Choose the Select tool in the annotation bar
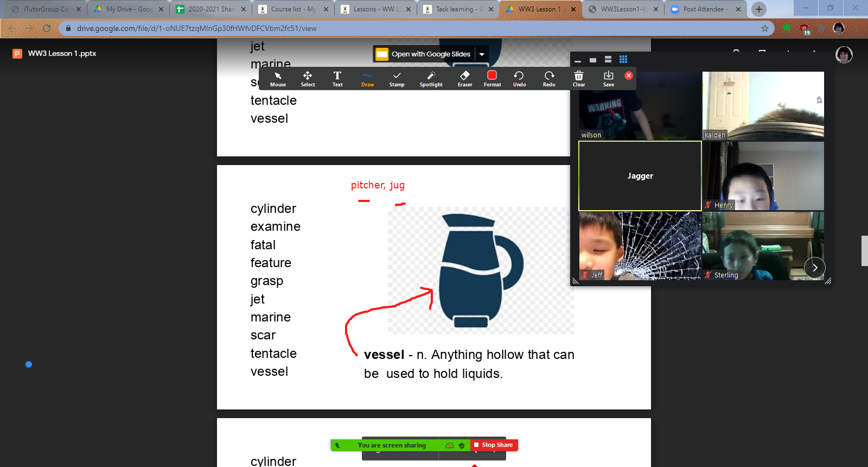Viewport: 868px width, 467px height. 308,79
